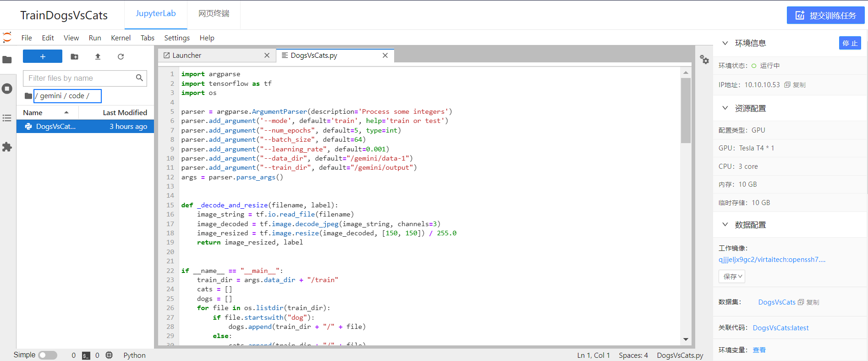
Task: Open the Run menu
Action: [x=95, y=38]
